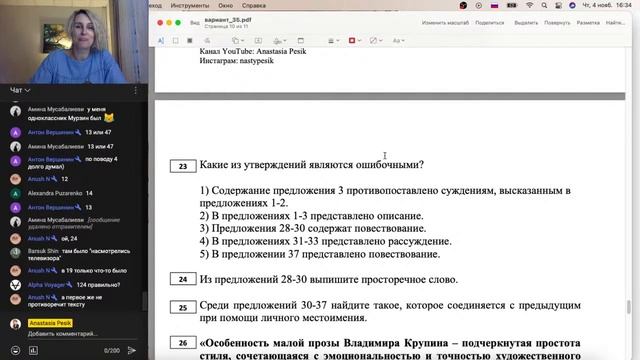The height and width of the screenshot is (360, 640).
Task: Launch Siri from the menu bar
Action: (572, 5)
